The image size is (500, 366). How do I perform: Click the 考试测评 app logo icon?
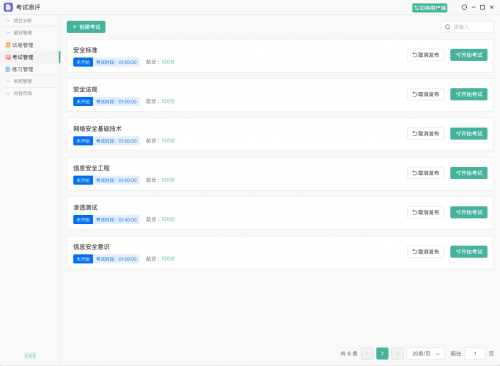click(x=8, y=7)
